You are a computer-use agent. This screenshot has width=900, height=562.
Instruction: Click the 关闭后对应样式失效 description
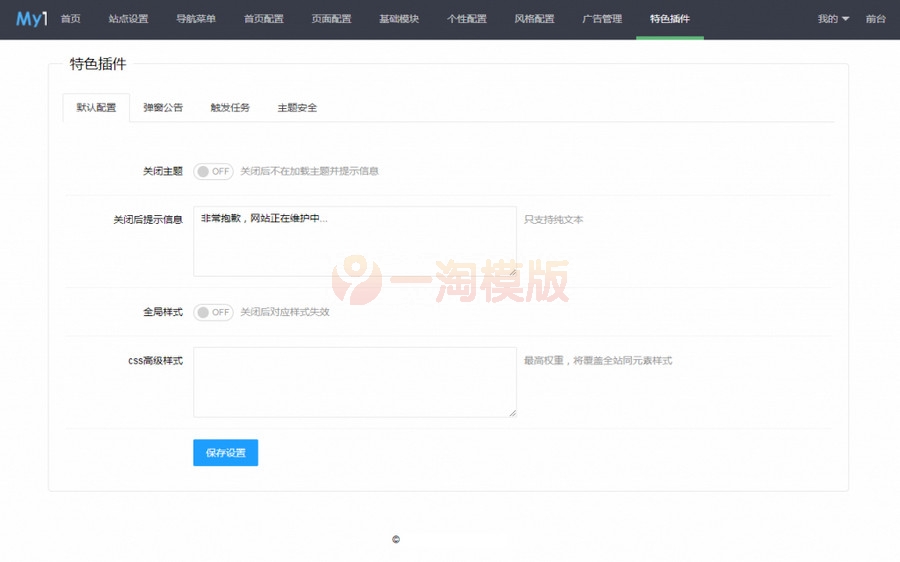coord(285,312)
